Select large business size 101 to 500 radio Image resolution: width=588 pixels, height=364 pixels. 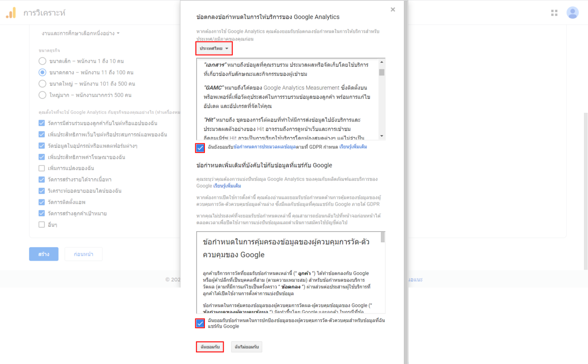pos(42,84)
